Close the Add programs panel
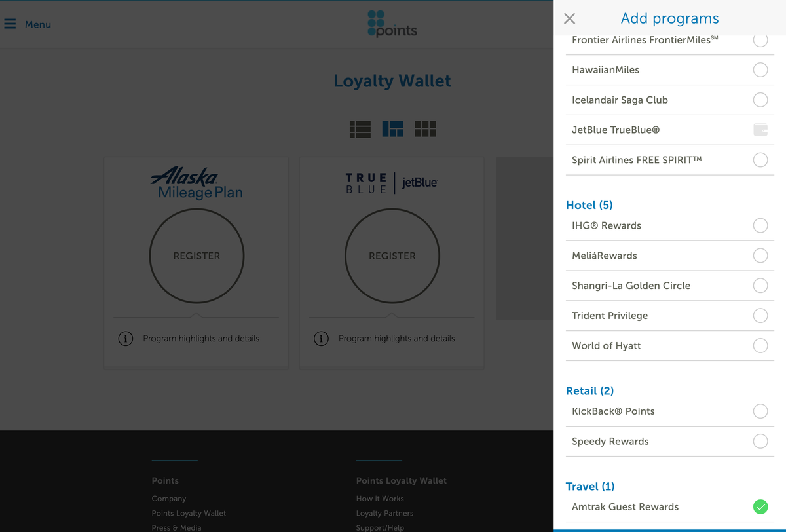Image resolution: width=786 pixels, height=532 pixels. pyautogui.click(x=569, y=18)
